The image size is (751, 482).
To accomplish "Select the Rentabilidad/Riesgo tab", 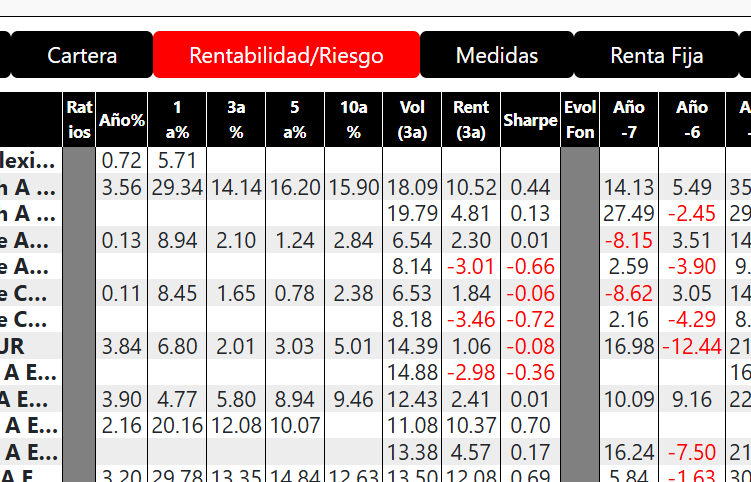I will 286,55.
